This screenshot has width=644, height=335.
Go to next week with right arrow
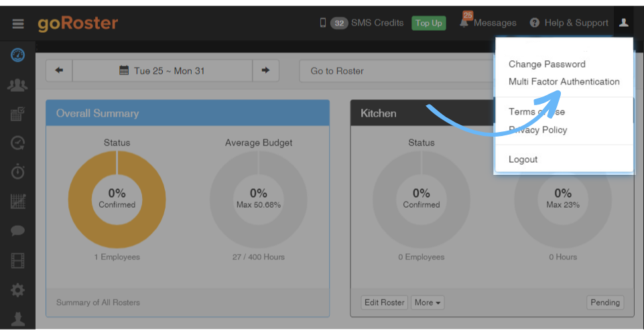[x=266, y=70]
